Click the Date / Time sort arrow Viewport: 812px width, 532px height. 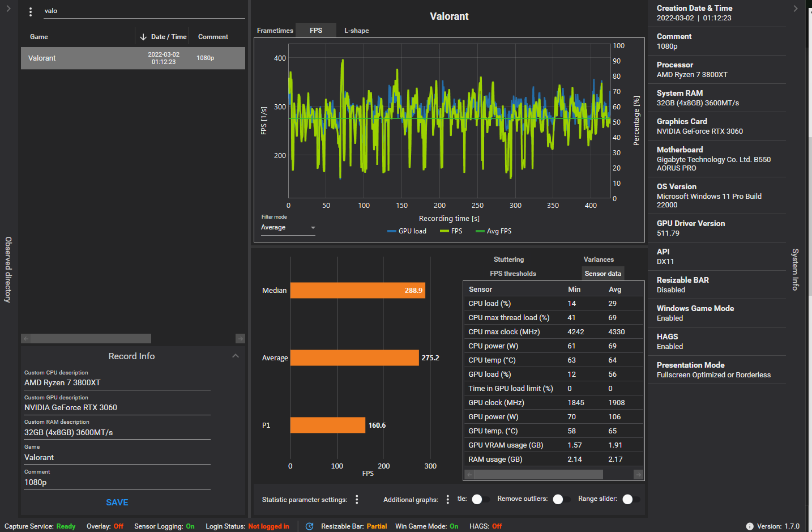tap(143, 37)
